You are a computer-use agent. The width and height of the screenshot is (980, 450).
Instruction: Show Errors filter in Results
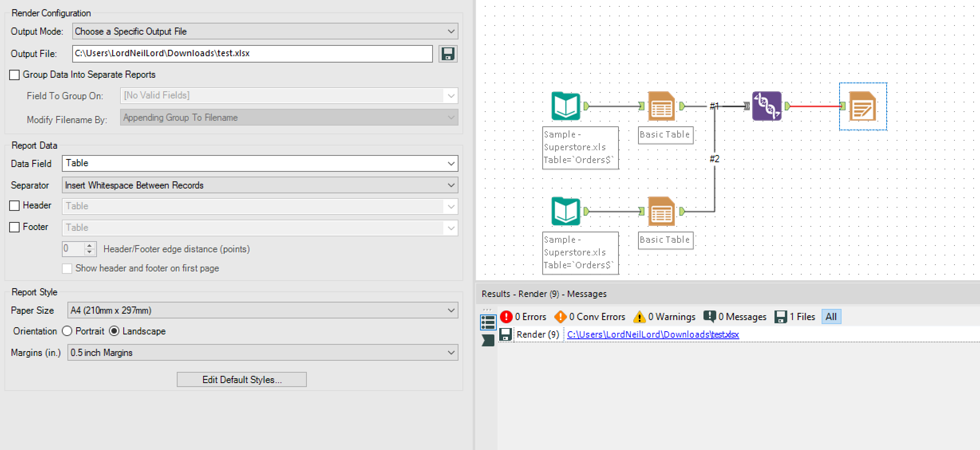523,317
